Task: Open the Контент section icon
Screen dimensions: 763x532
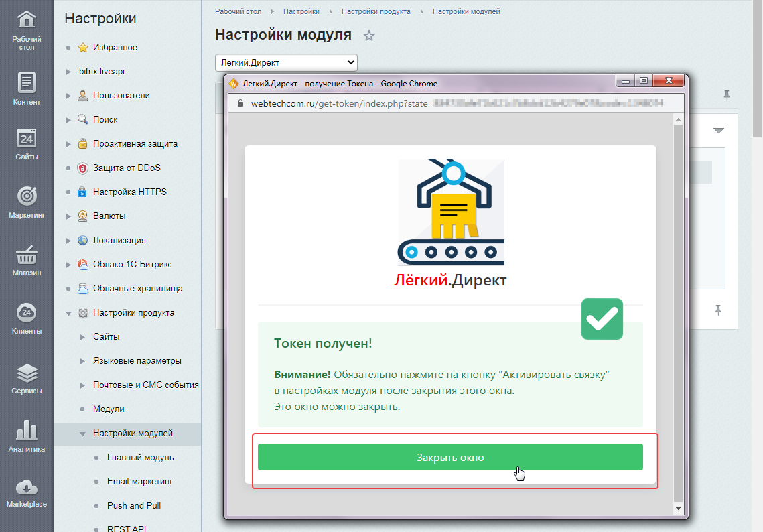Action: tap(27, 82)
